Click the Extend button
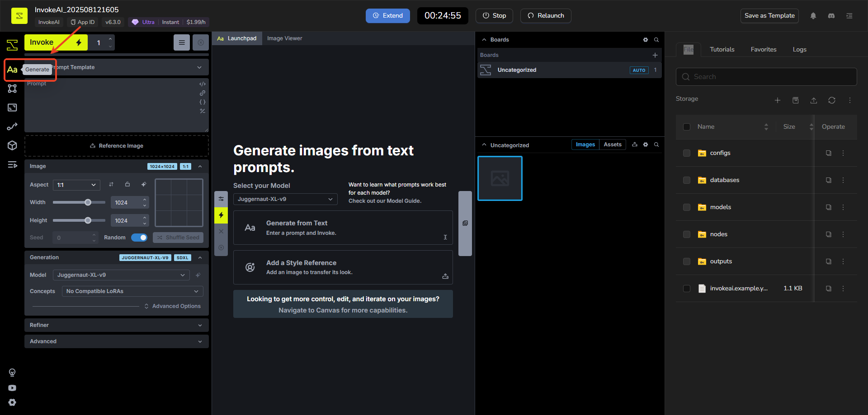The height and width of the screenshot is (415, 868). [388, 16]
